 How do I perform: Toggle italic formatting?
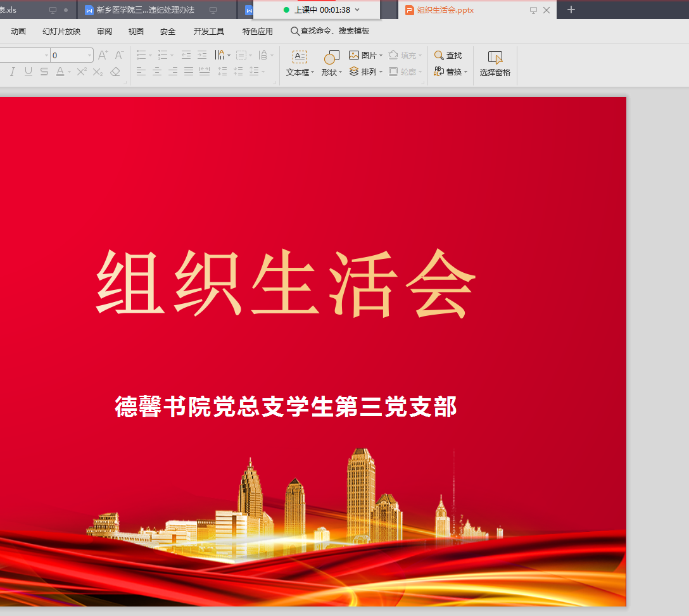[x=12, y=72]
